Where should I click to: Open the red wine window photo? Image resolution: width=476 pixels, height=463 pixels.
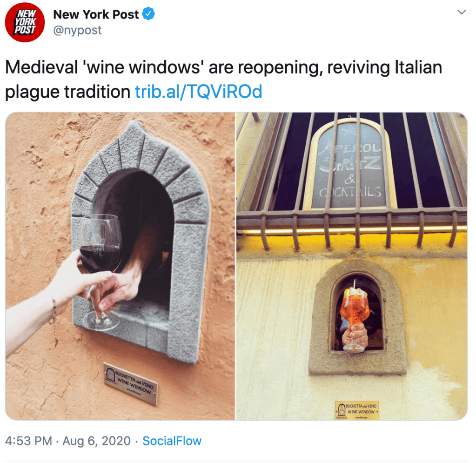pos(120,266)
